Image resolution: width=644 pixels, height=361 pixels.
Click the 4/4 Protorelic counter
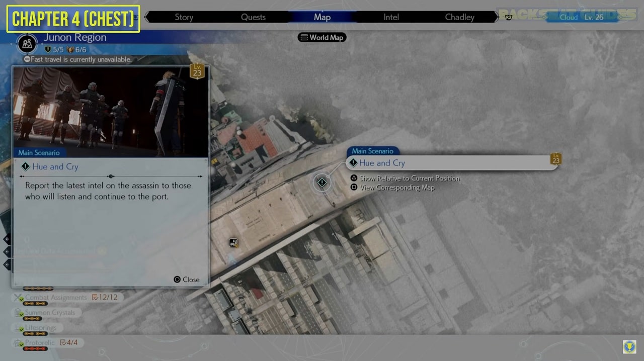pyautogui.click(x=69, y=342)
